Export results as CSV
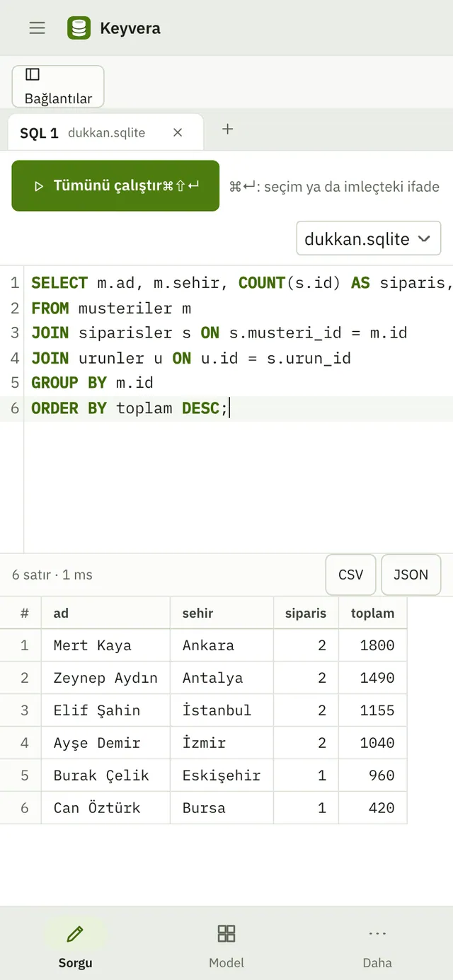The width and height of the screenshot is (453, 980). (x=350, y=575)
